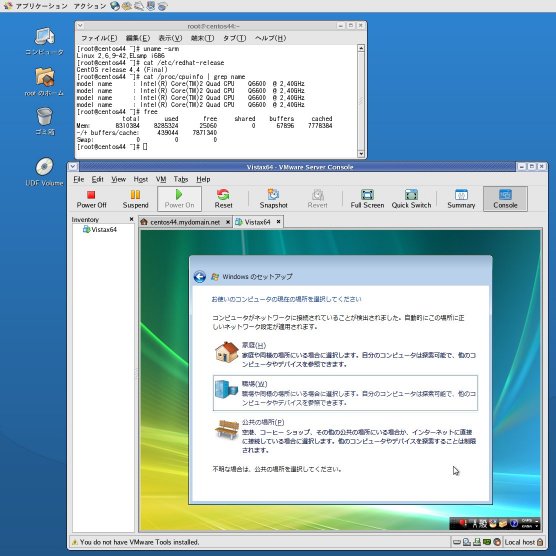Click the office building icon for work network
The image size is (556, 556).
click(226, 389)
